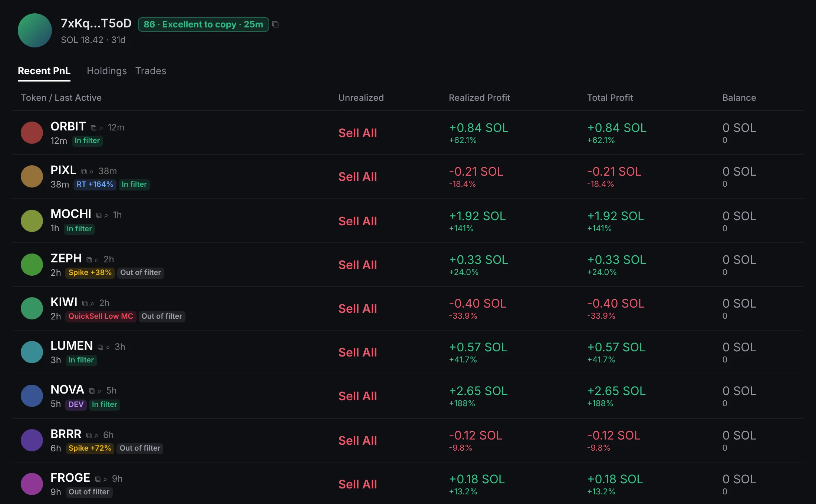Open the Holdings tab

[x=107, y=71]
